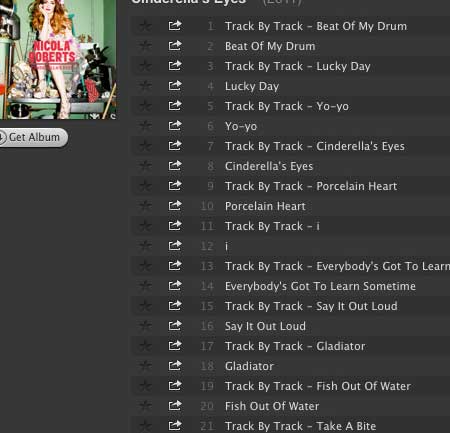The image size is (450, 433).
Task: Open share options for Cinderella's Eyes track
Action: 175,166
